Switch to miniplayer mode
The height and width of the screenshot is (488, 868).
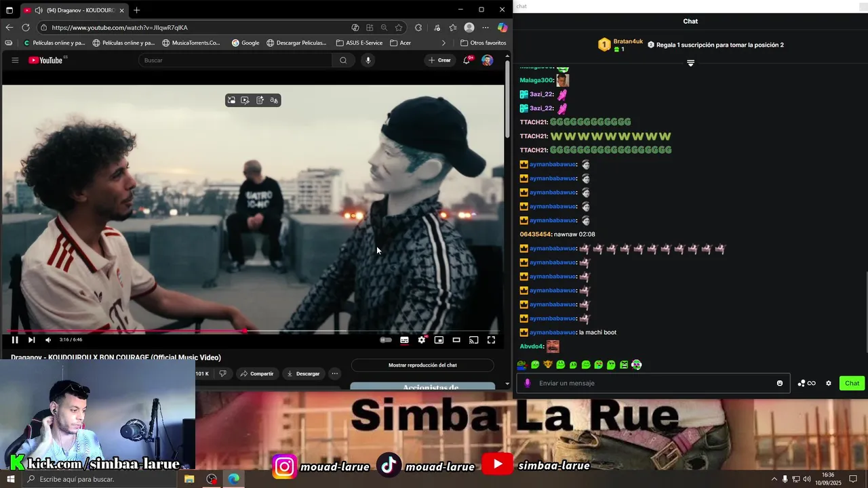pyautogui.click(x=439, y=340)
